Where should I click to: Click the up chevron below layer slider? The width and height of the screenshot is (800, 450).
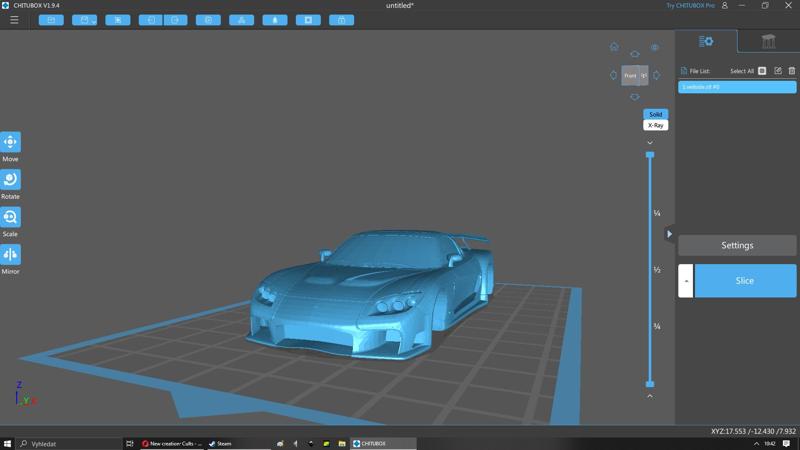[650, 396]
